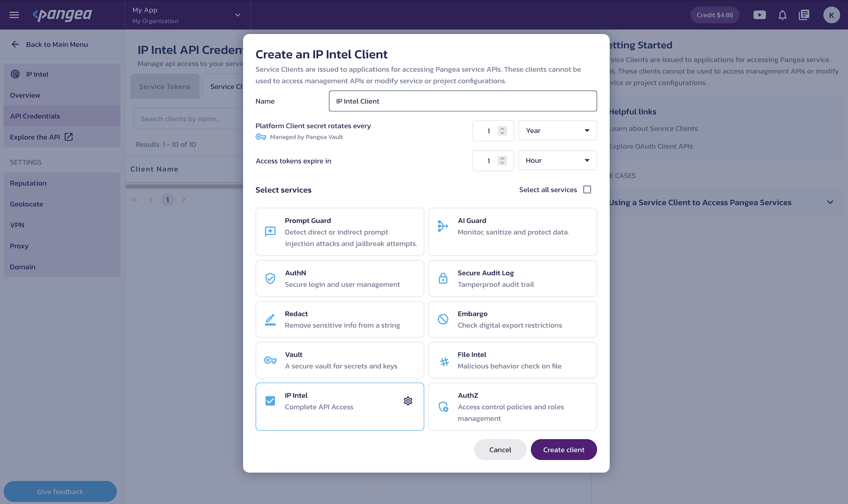This screenshot has height=504, width=848.
Task: Click the Search clients by name field
Action: (x=189, y=119)
